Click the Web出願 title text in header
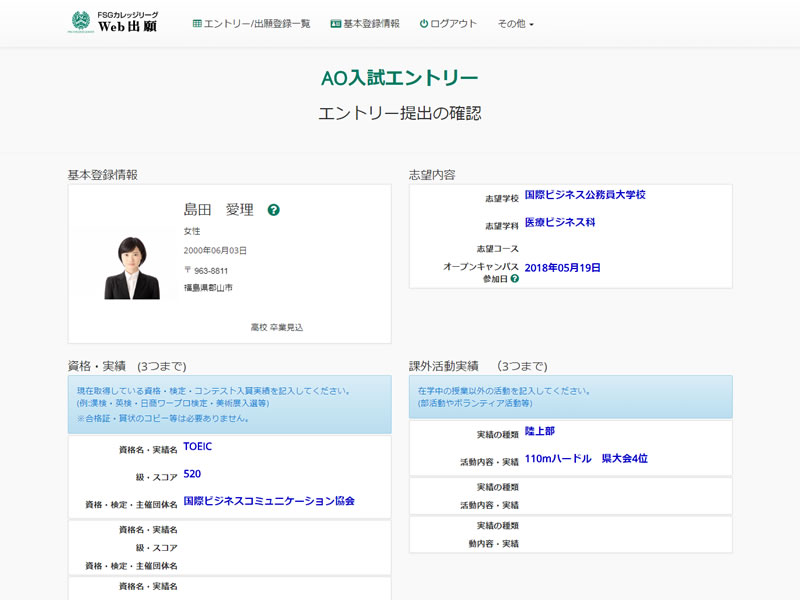800x600 pixels. (128, 27)
